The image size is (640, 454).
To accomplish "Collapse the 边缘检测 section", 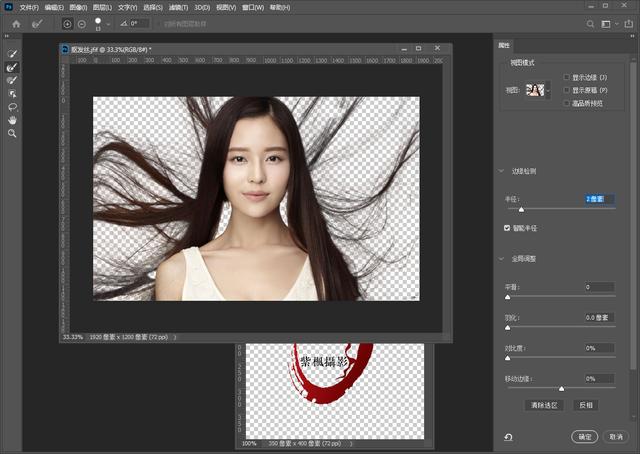I will pos(502,171).
